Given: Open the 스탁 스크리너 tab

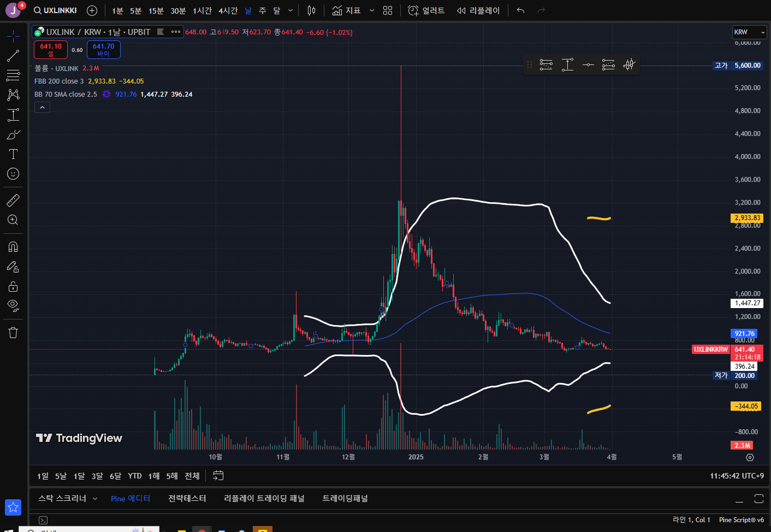Looking at the screenshot, I should coord(62,498).
